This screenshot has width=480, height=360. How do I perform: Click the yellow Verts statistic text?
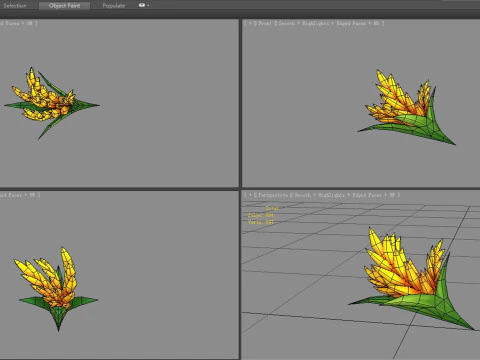tap(261, 222)
